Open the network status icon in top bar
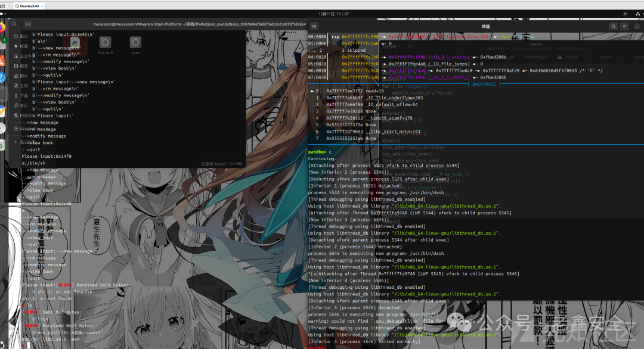This screenshot has width=644, height=349. point(638,14)
